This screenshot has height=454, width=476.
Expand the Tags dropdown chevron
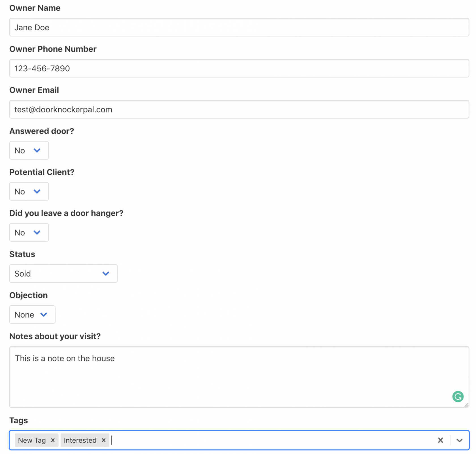click(x=459, y=440)
